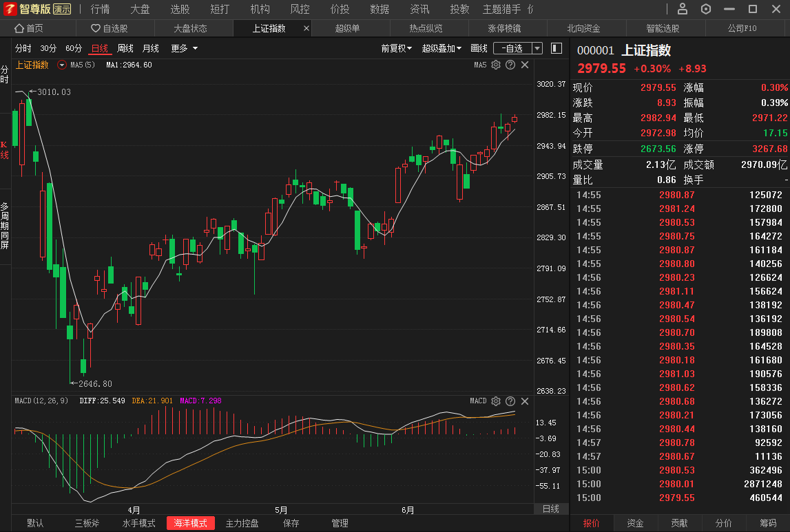The image size is (790, 532).
Task: Open the 筹码 tab in quote panel
Action: coord(768,524)
